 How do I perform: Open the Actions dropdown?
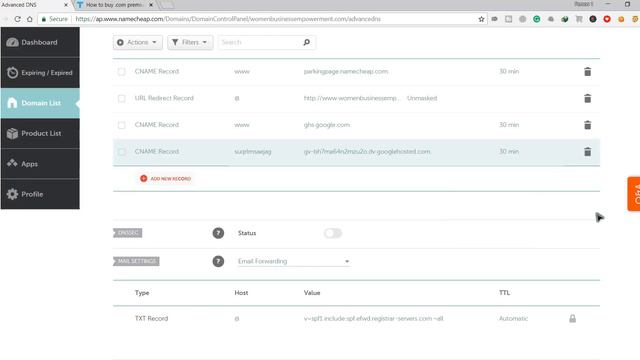point(138,42)
